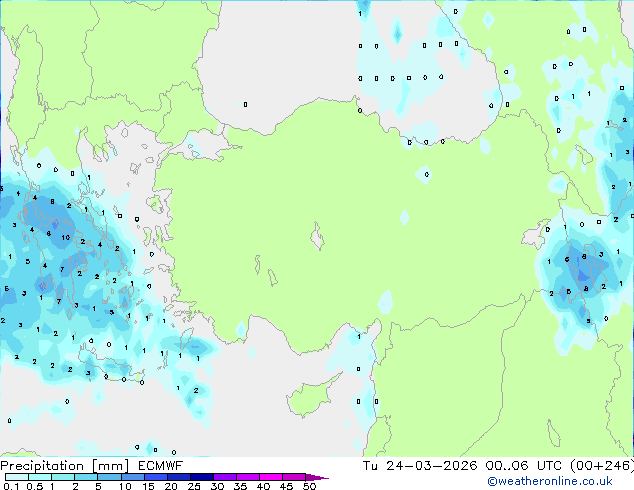The image size is (634, 490).
Task: Click the 'Tu 24-03-2026' date text
Action: pyautogui.click(x=420, y=466)
